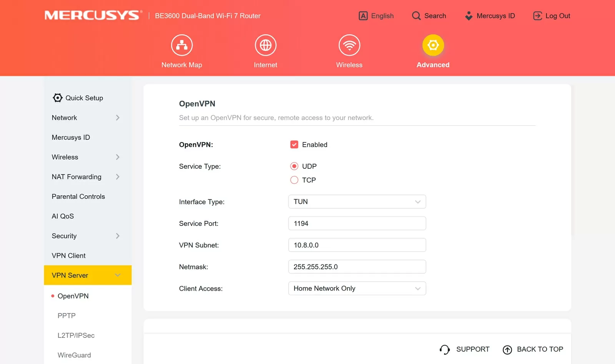
Task: Select the L2TP/IPSec submenu item
Action: 76,336
